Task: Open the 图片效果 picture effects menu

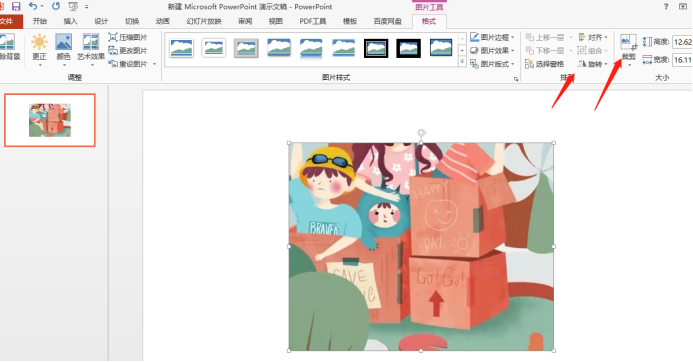Action: pos(492,51)
